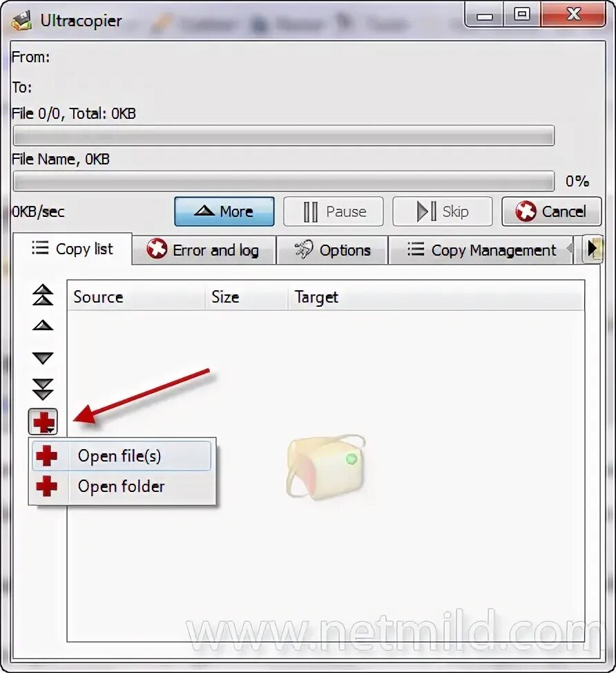Pause the current copy
Viewport: 616px width, 673px height.
click(x=334, y=211)
